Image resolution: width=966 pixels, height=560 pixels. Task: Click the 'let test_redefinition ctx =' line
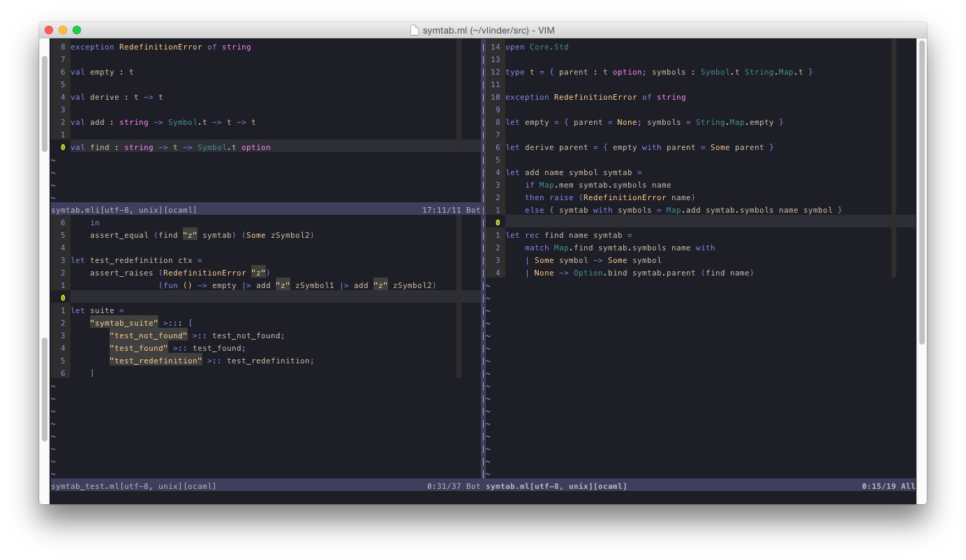[x=136, y=260]
